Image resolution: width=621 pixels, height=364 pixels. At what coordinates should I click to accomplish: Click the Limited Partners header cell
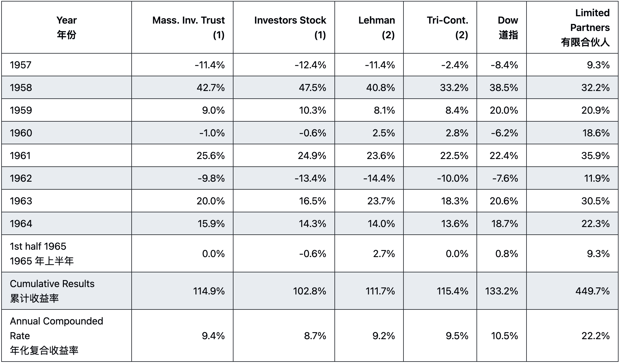point(585,28)
